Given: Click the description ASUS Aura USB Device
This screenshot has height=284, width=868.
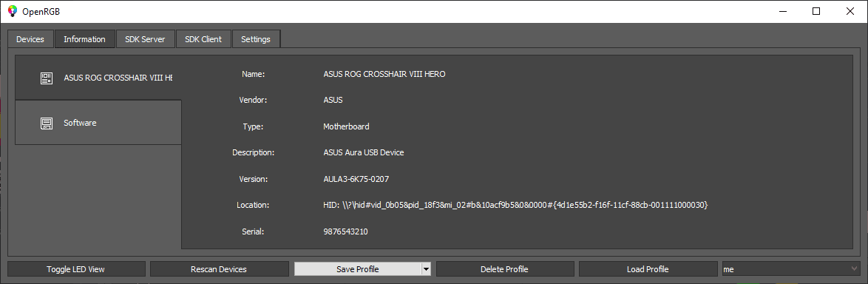Looking at the screenshot, I should point(363,152).
